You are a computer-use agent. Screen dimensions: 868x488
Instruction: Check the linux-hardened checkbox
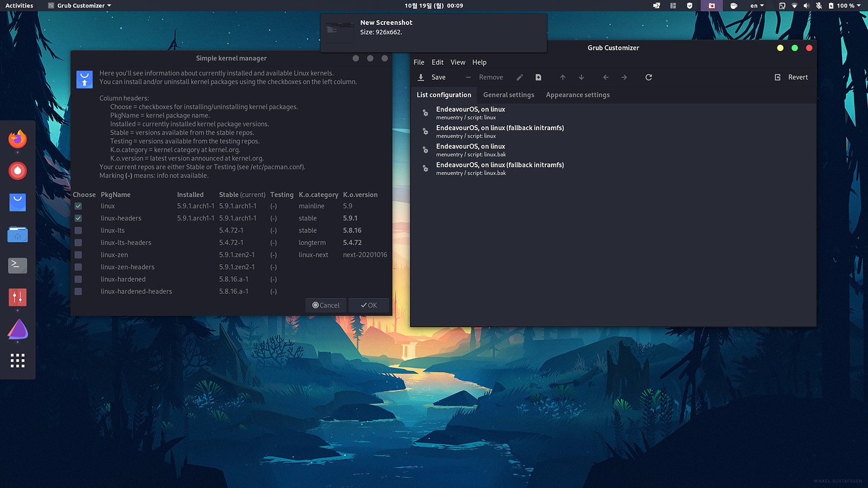(78, 279)
